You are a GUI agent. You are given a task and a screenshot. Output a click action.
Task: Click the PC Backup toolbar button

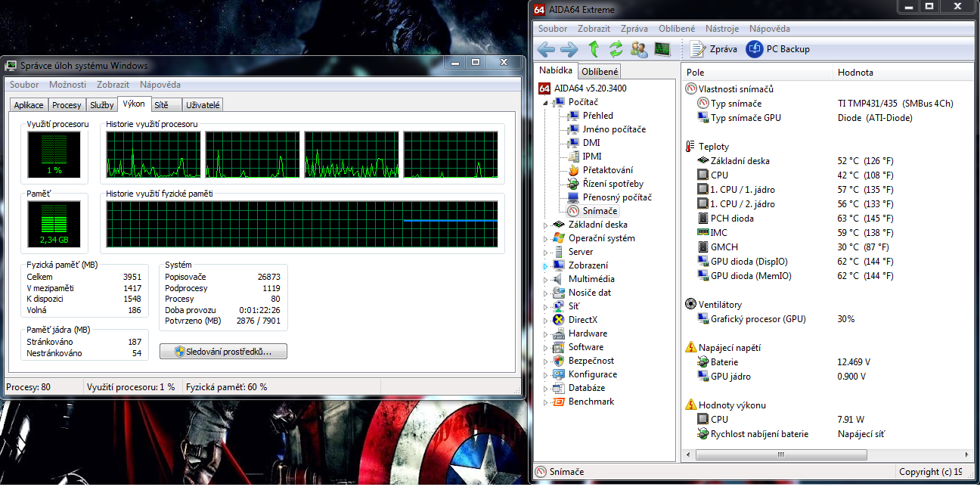tap(778, 49)
